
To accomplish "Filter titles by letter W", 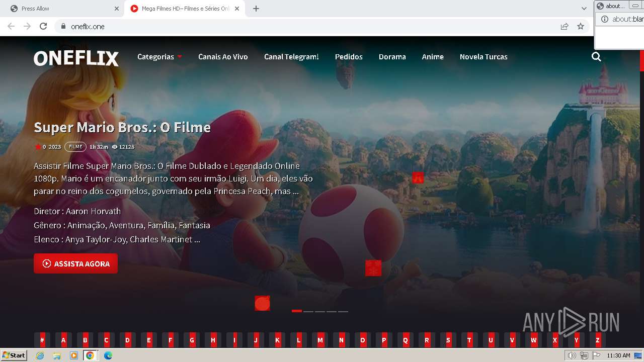I will pos(534,340).
